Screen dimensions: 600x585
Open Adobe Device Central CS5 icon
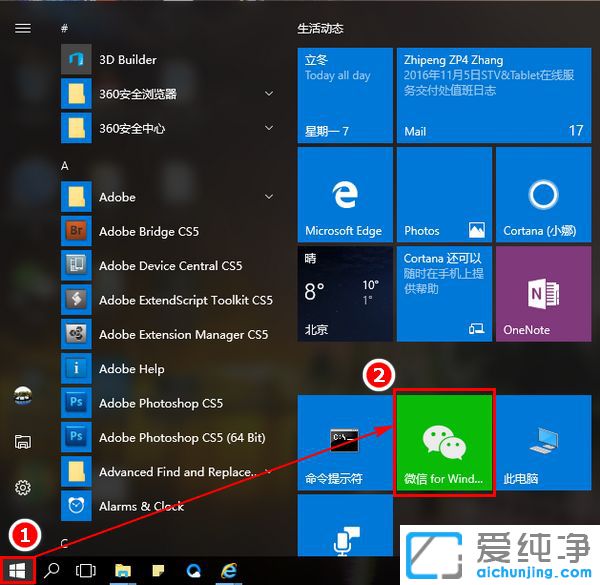click(x=76, y=265)
